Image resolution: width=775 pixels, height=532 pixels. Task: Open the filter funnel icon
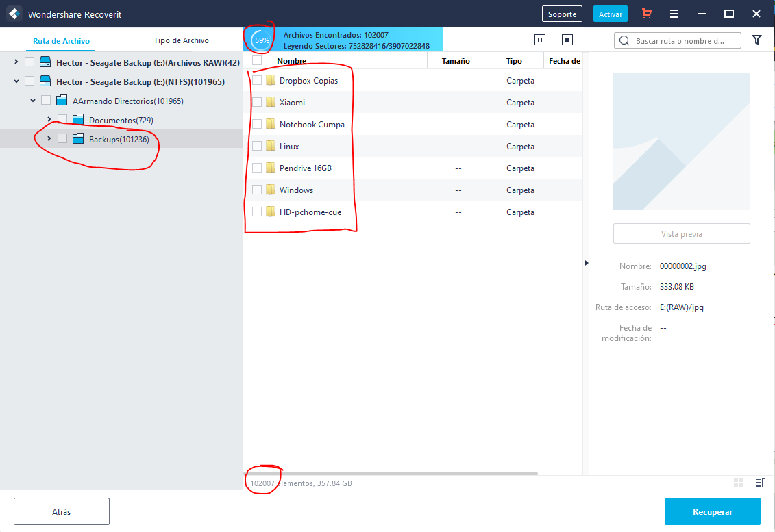click(756, 40)
